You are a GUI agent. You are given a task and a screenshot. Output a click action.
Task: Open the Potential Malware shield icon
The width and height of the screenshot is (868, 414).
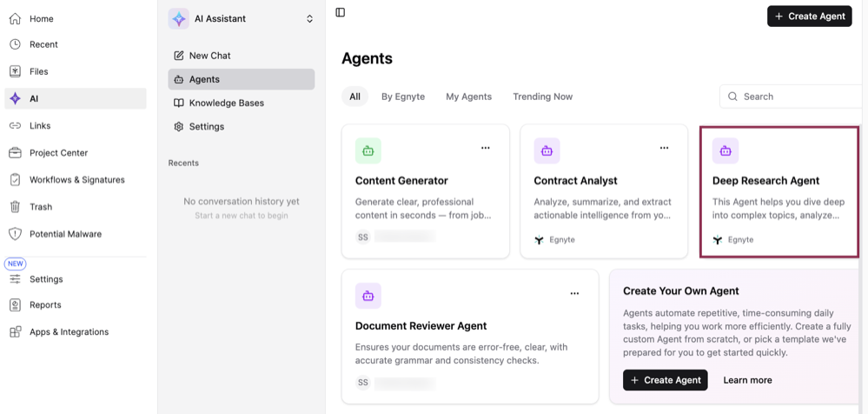pyautogui.click(x=15, y=234)
